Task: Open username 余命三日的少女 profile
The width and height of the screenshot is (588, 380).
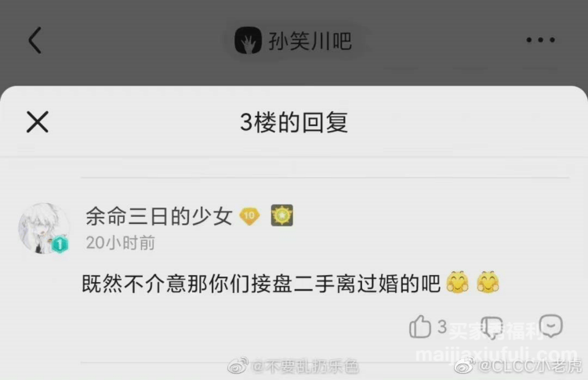Action: [x=159, y=216]
